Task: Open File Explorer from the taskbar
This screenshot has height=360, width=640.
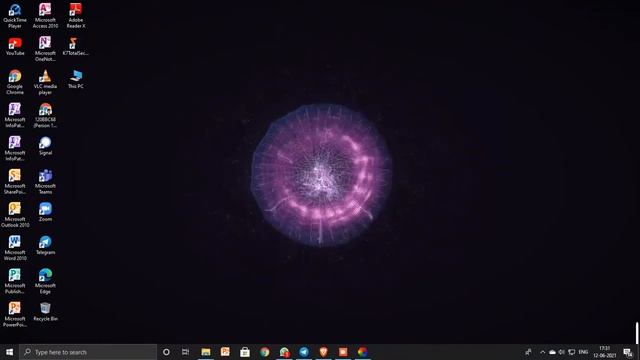Action: [206, 352]
